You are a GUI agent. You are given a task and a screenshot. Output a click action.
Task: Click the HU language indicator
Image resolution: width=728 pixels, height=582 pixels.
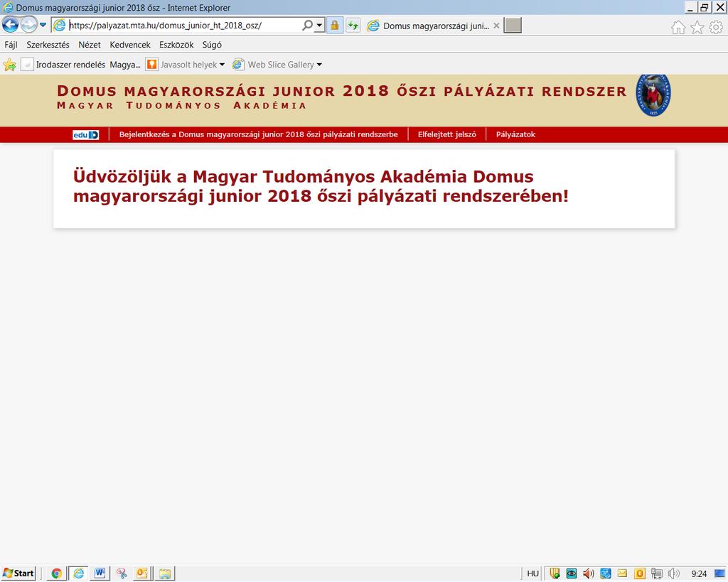pyautogui.click(x=532, y=573)
